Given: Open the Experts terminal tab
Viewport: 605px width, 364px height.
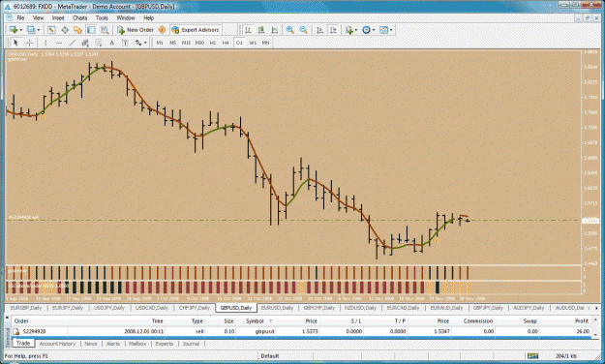Looking at the screenshot, I should 164,344.
